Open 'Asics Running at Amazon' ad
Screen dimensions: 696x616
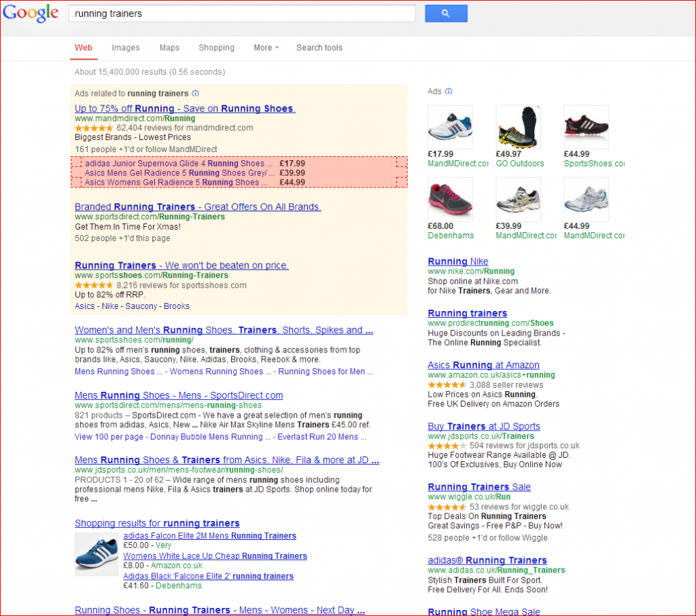483,365
